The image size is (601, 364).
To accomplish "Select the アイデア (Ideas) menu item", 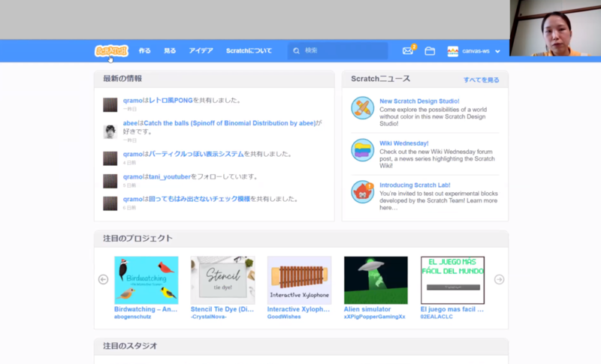I will pos(201,51).
